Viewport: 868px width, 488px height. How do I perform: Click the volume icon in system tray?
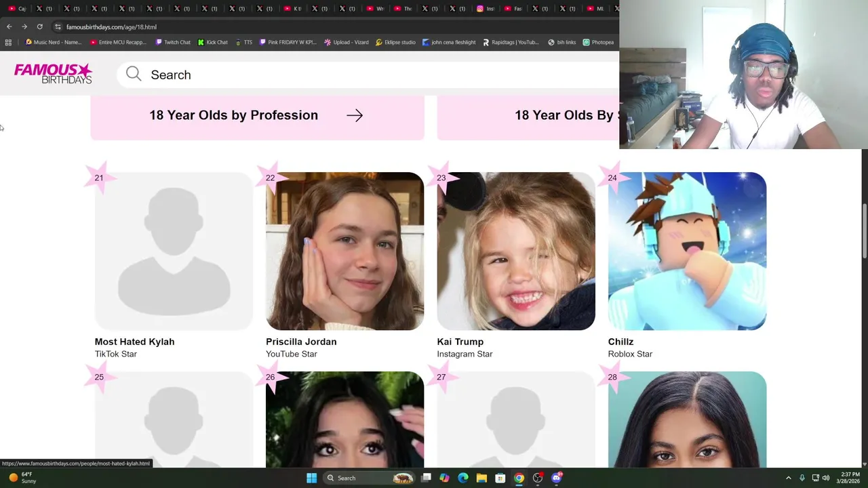point(826,478)
